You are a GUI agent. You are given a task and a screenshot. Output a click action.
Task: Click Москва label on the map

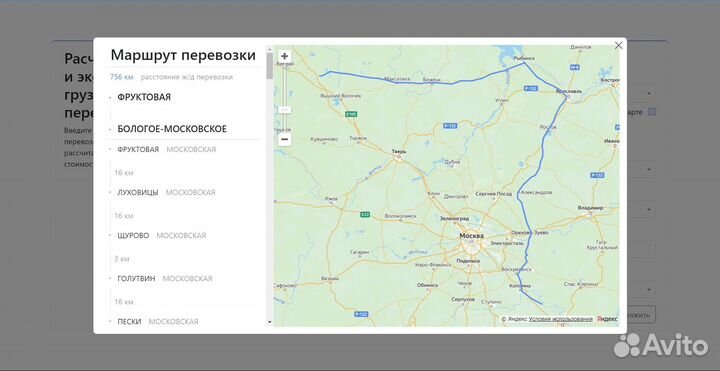click(x=472, y=236)
